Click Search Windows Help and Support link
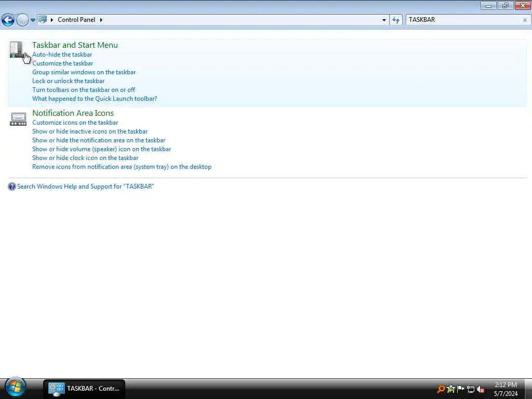532x399 pixels. pyautogui.click(x=86, y=187)
